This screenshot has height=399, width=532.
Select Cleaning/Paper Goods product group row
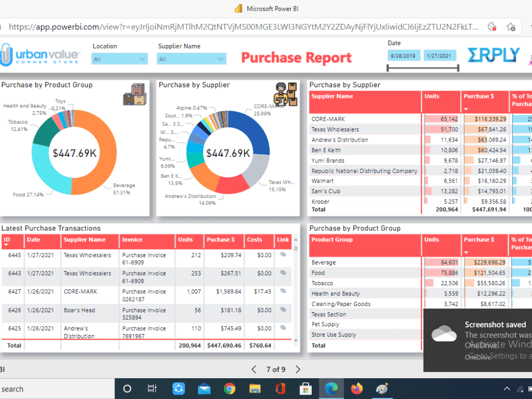(420, 304)
